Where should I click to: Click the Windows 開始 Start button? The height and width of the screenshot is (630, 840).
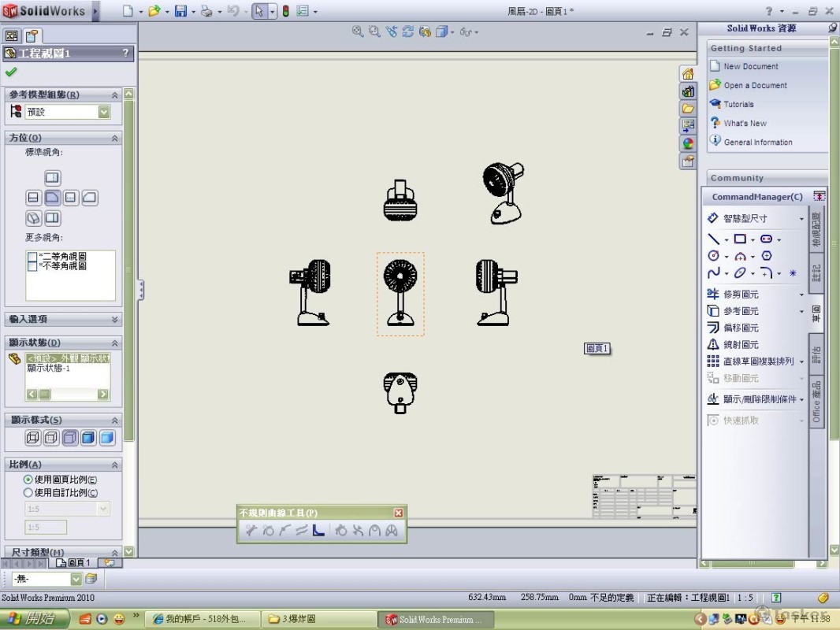pos(32,619)
